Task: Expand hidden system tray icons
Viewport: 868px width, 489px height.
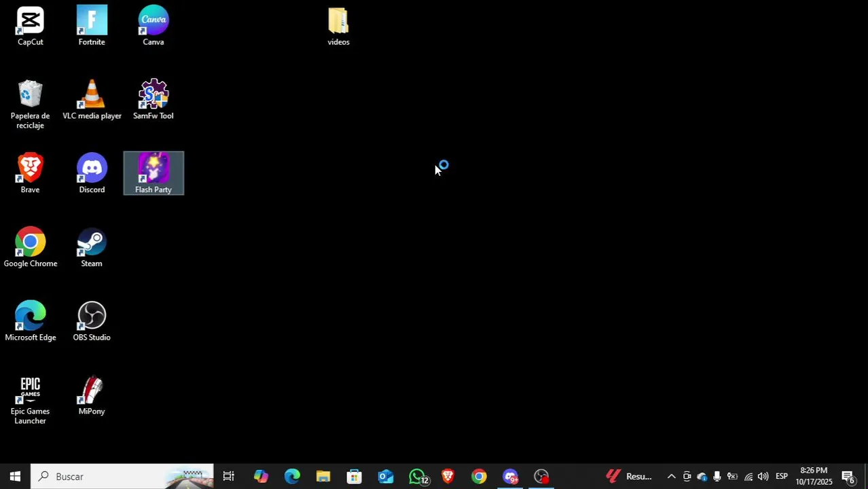Action: (x=672, y=477)
